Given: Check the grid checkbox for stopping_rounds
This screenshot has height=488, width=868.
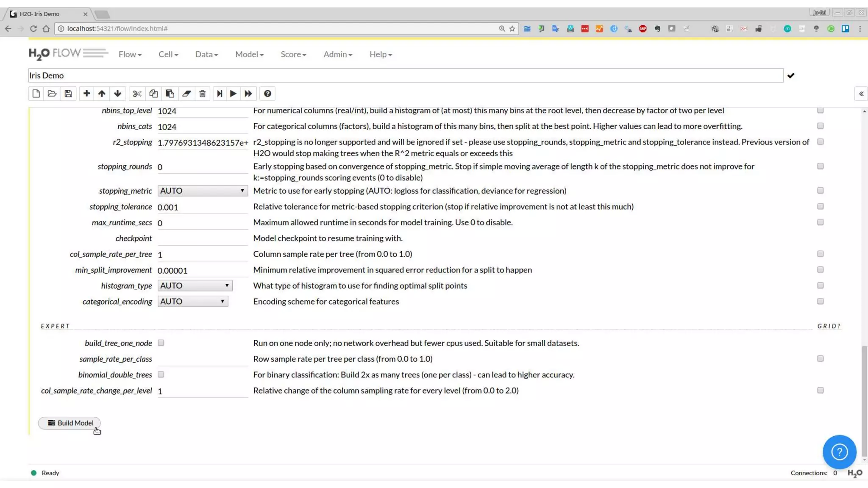Looking at the screenshot, I should (x=821, y=166).
